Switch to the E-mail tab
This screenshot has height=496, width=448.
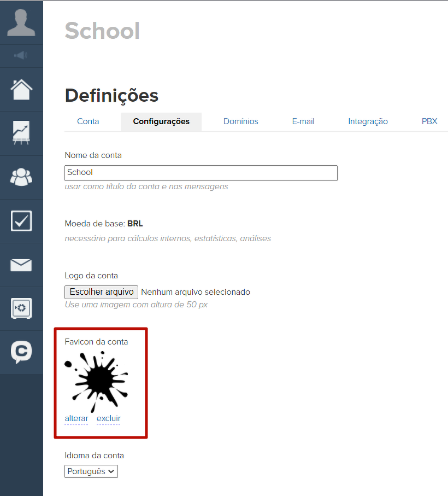[x=303, y=121]
